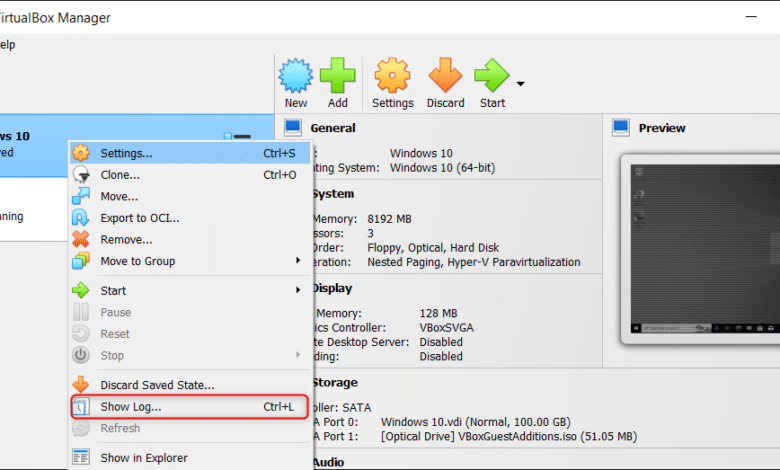780x470 pixels.
Task: Choose Remove... in the context menu
Action: pyautogui.click(x=190, y=240)
